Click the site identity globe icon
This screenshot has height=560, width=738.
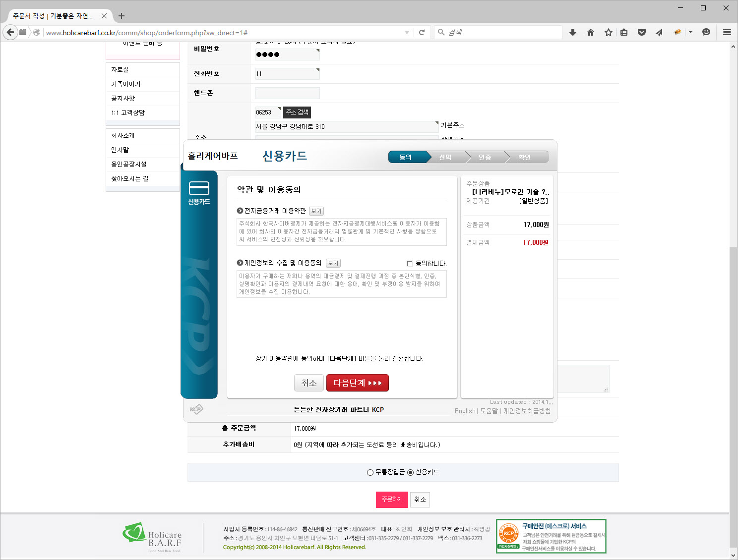pyautogui.click(x=37, y=32)
